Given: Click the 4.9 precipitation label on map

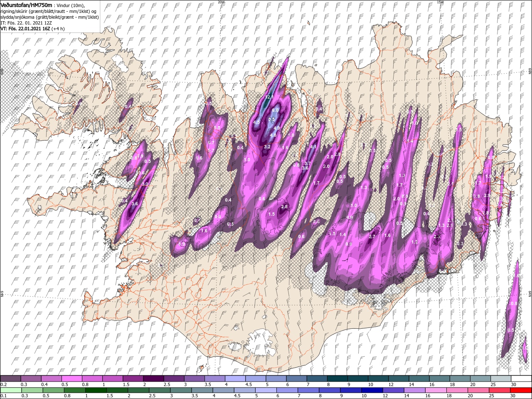Looking at the screenshot, I should pos(277,128).
